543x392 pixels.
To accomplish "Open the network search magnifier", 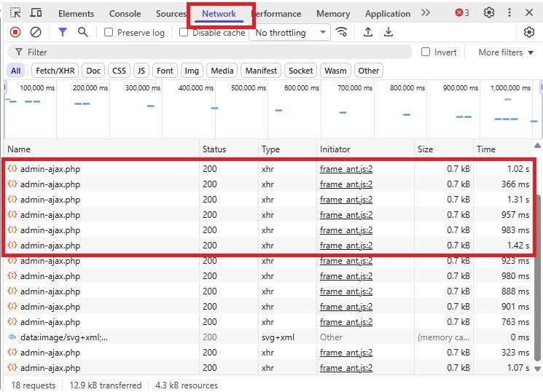I will point(83,32).
